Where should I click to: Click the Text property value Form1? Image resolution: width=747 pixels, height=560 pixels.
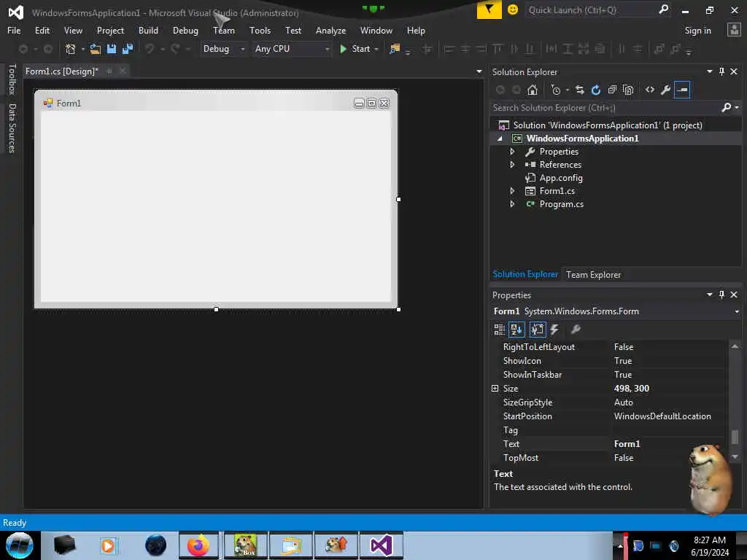pyautogui.click(x=627, y=444)
